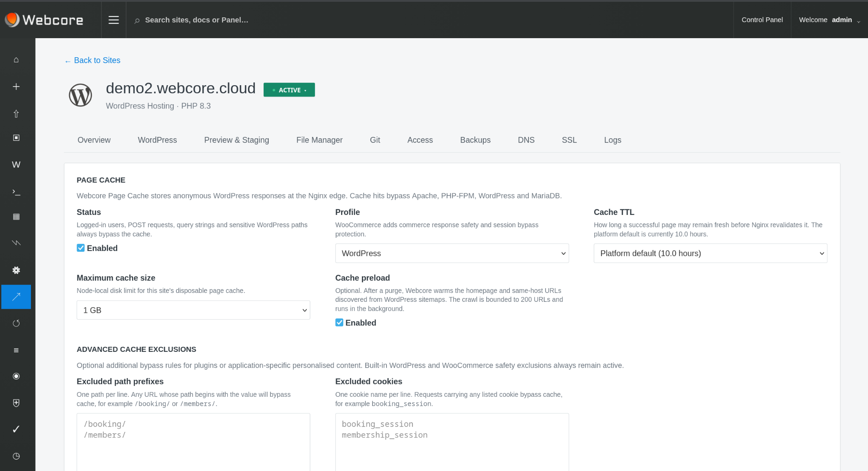Toggle the Status Enabled checkbox
Image resolution: width=868 pixels, height=471 pixels.
tap(81, 248)
